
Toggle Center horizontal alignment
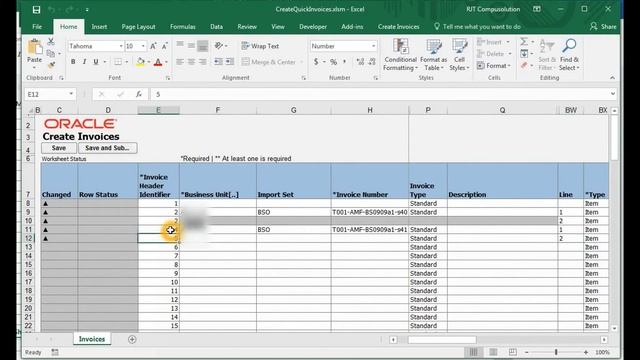(x=191, y=62)
